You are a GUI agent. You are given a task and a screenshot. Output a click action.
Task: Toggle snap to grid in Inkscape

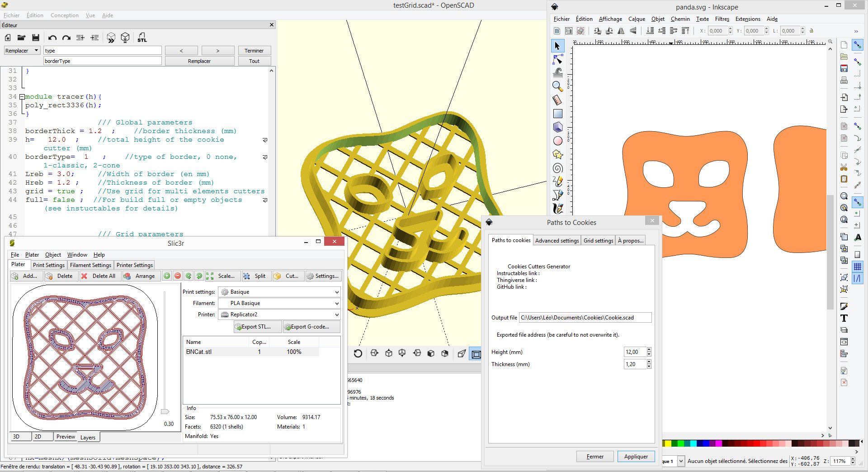click(x=858, y=267)
